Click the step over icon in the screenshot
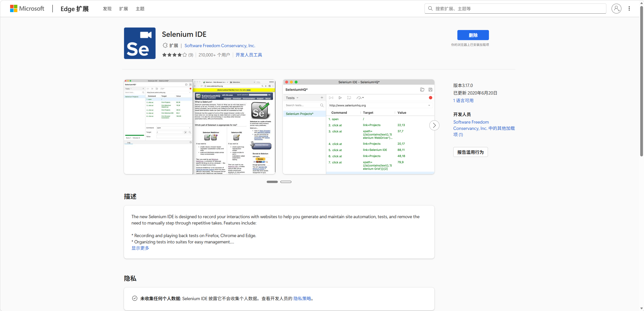The height and width of the screenshot is (311, 644). click(349, 98)
